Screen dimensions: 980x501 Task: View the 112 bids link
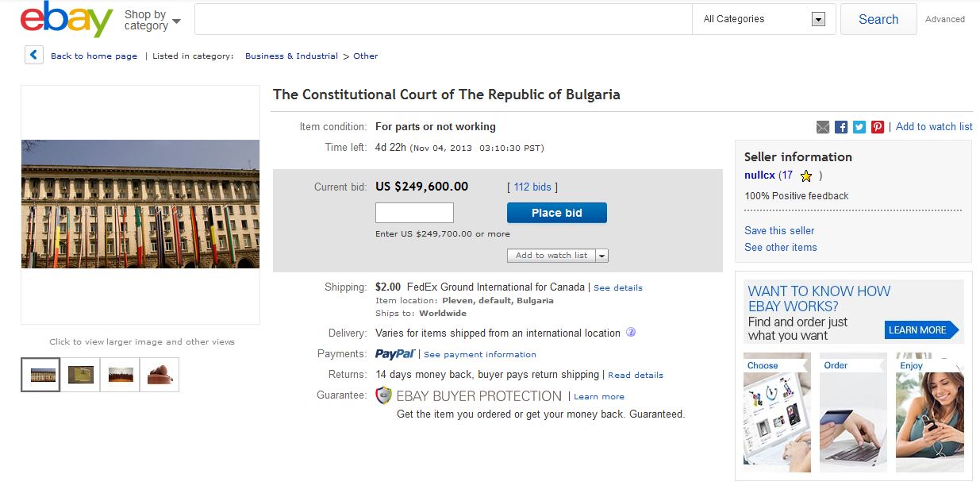(x=532, y=187)
